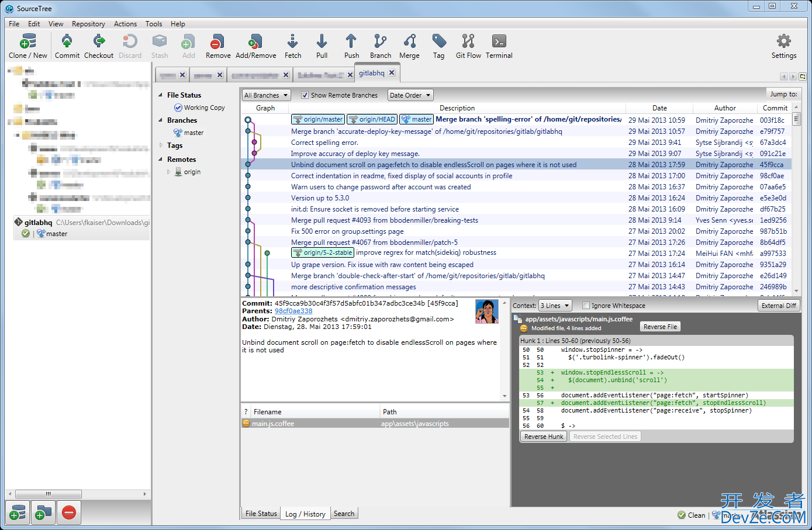The width and height of the screenshot is (812, 530).
Task: Select Working Copy in sidebar
Action: (199, 108)
